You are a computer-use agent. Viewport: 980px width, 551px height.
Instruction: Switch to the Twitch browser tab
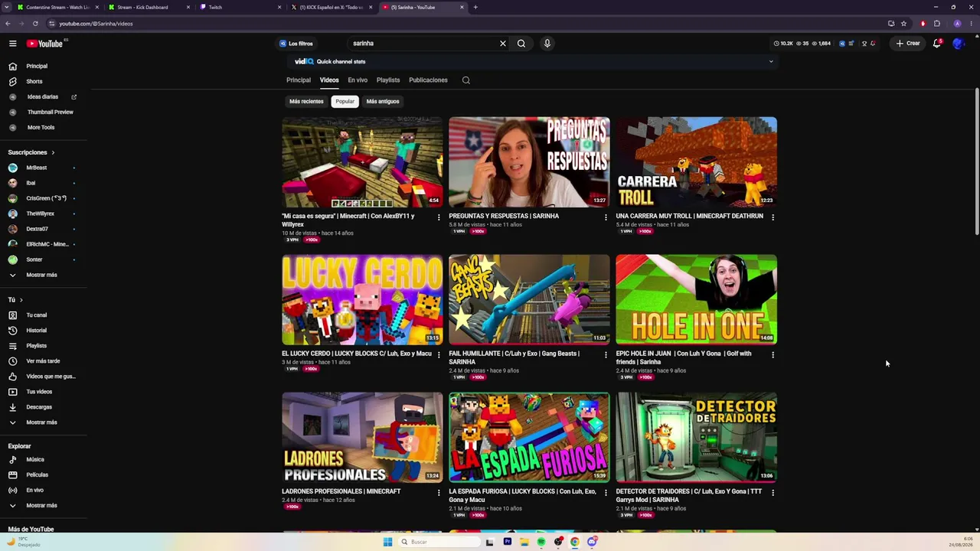[240, 7]
